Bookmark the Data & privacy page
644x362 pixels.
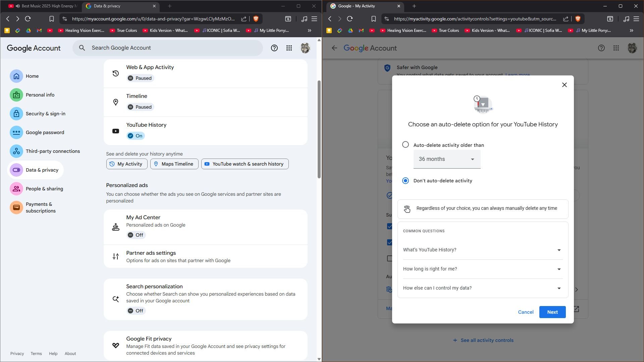pyautogui.click(x=51, y=19)
